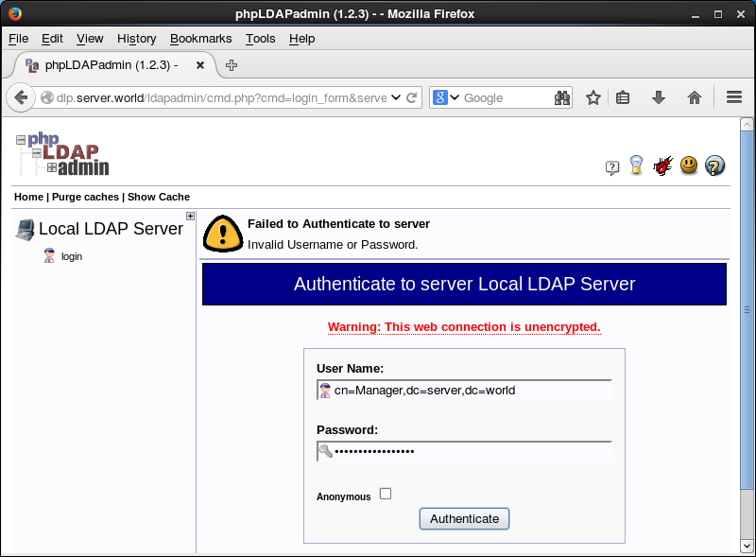This screenshot has height=557, width=756.
Task: Open the Bookmarks menu
Action: point(200,39)
